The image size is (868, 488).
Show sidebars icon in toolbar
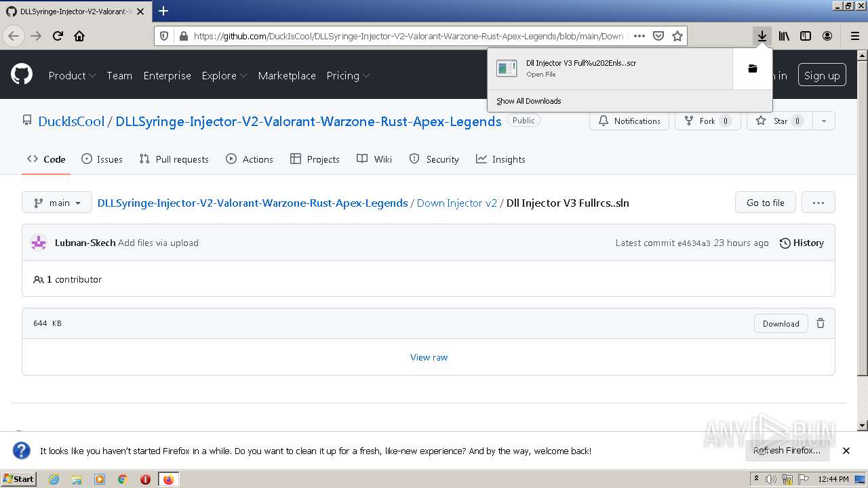[x=806, y=36]
